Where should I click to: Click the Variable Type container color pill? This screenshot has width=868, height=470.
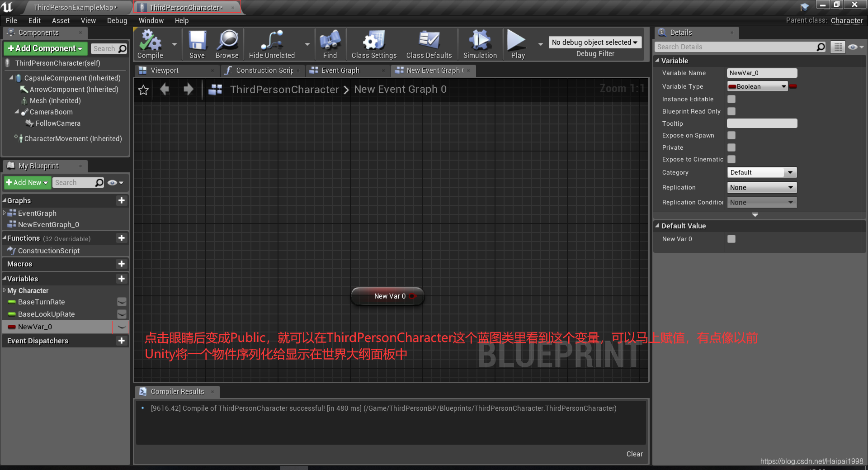coord(793,86)
